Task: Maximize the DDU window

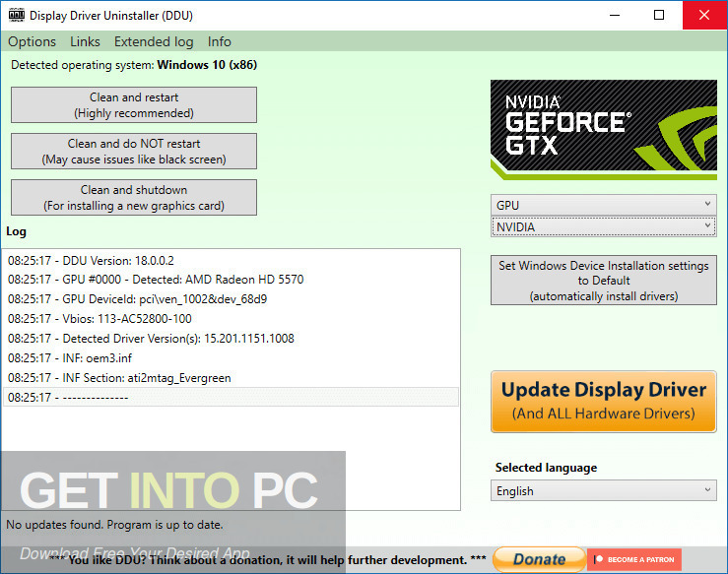Action: coord(659,15)
